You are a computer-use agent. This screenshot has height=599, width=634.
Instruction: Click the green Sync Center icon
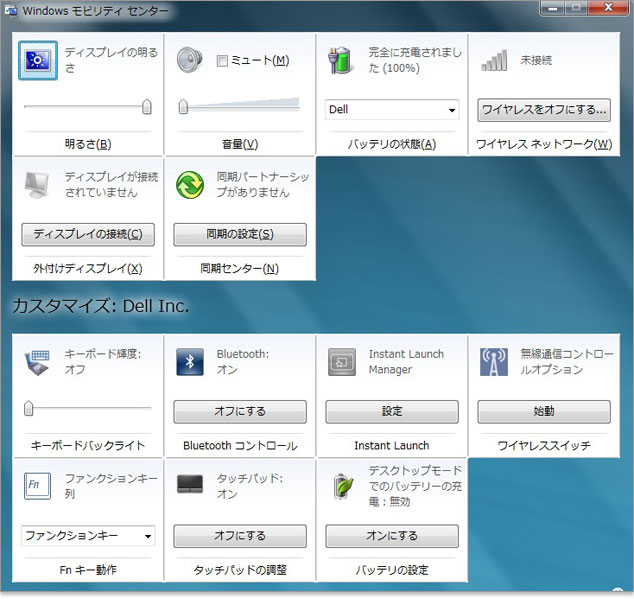coord(190,185)
